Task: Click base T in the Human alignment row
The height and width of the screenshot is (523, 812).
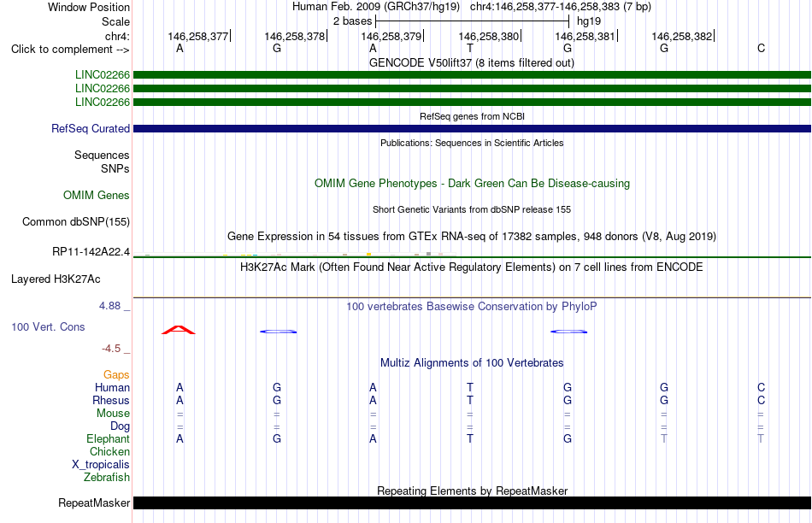Action: 470,387
